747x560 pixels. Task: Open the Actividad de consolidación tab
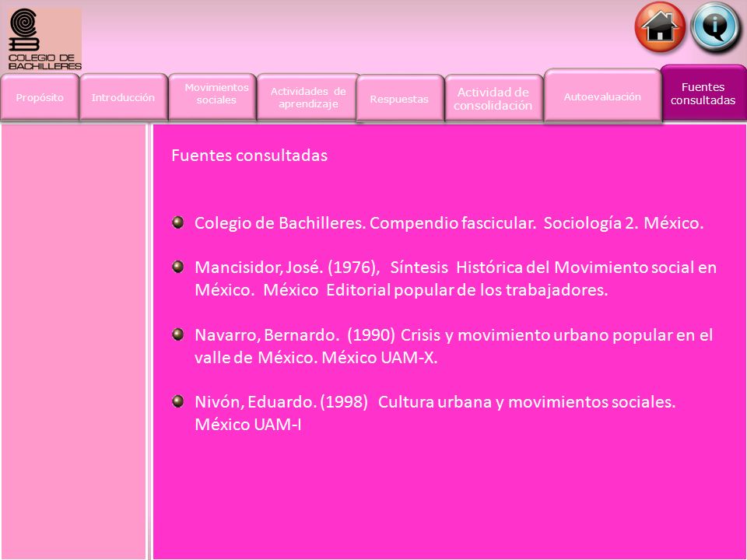point(493,99)
